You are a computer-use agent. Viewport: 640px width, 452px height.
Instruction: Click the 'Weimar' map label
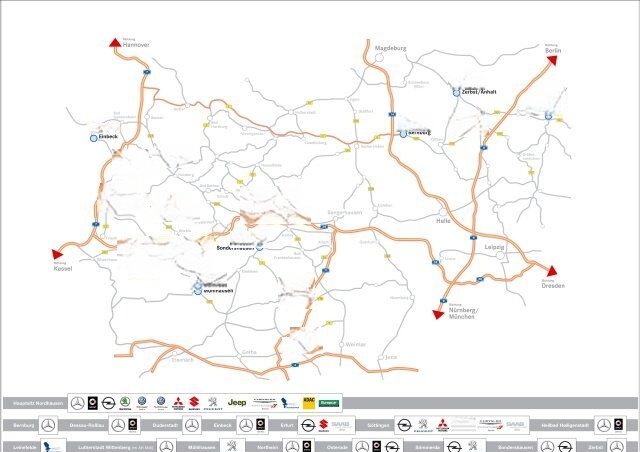pos(356,345)
